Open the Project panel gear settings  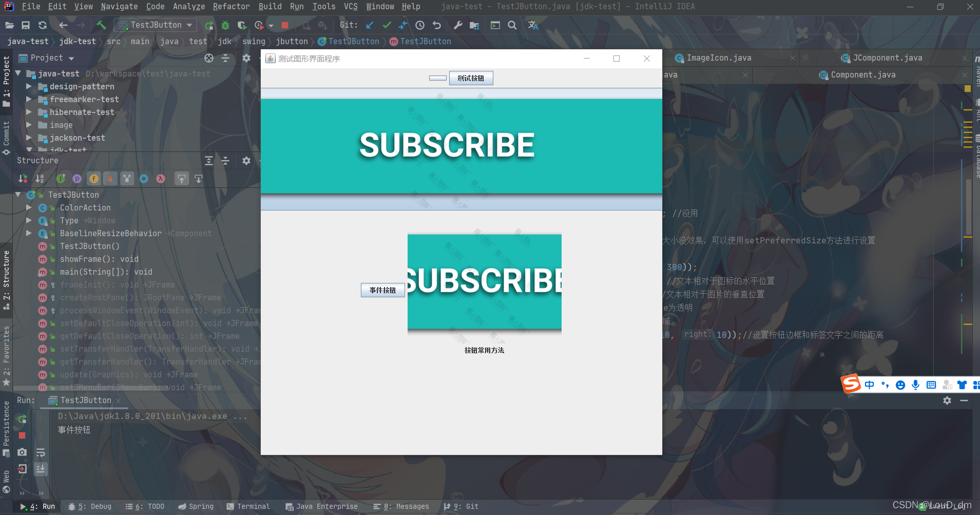click(246, 58)
